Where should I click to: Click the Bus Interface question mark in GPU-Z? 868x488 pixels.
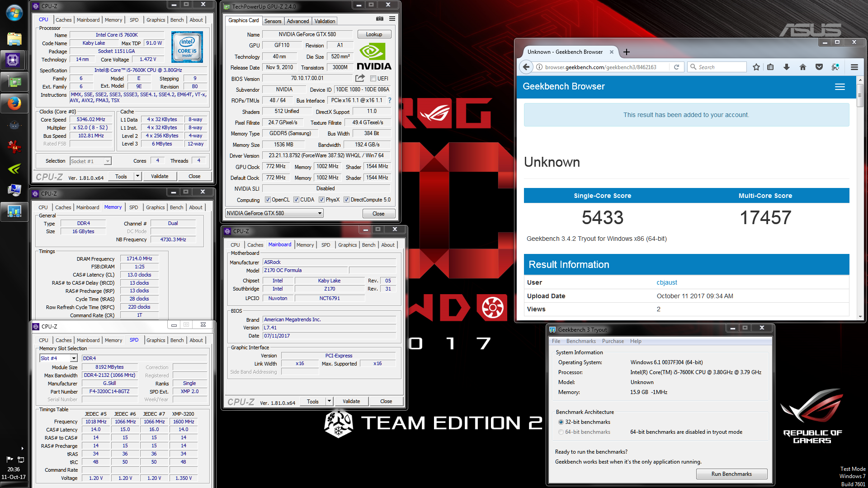click(x=390, y=100)
